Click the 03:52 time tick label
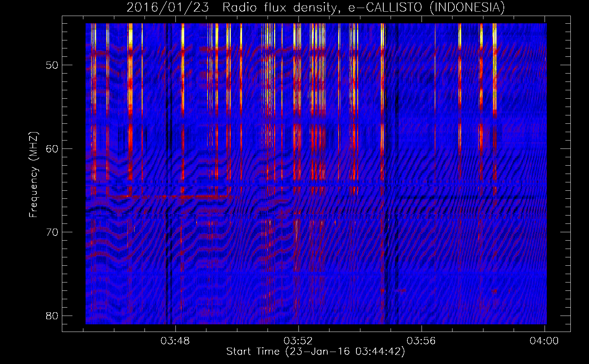 coord(298,341)
